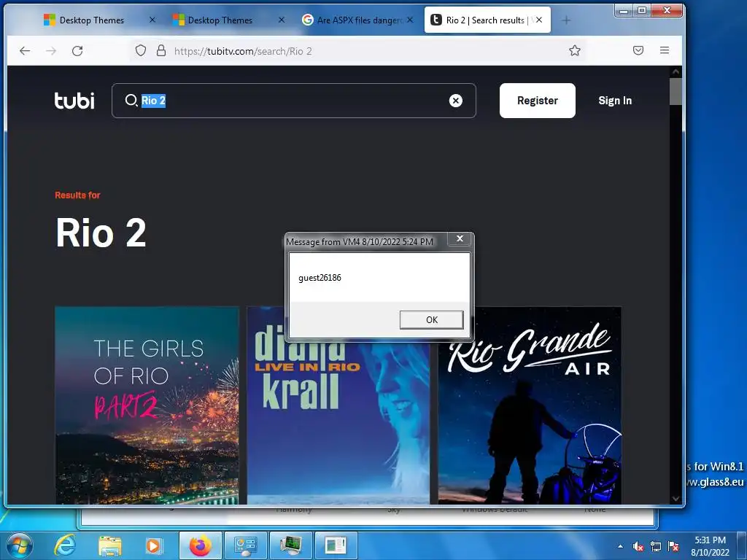Close the Message from VM4 dialog
This screenshot has height=560, width=747.
[460, 238]
